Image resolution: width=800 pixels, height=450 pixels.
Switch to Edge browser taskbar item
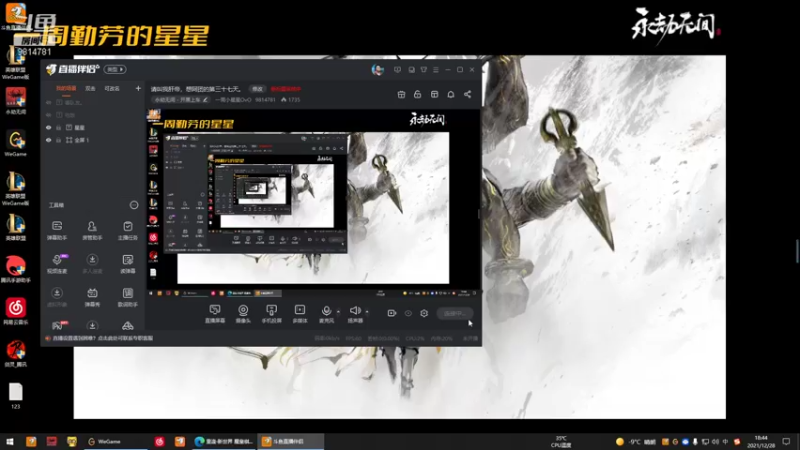pos(223,442)
